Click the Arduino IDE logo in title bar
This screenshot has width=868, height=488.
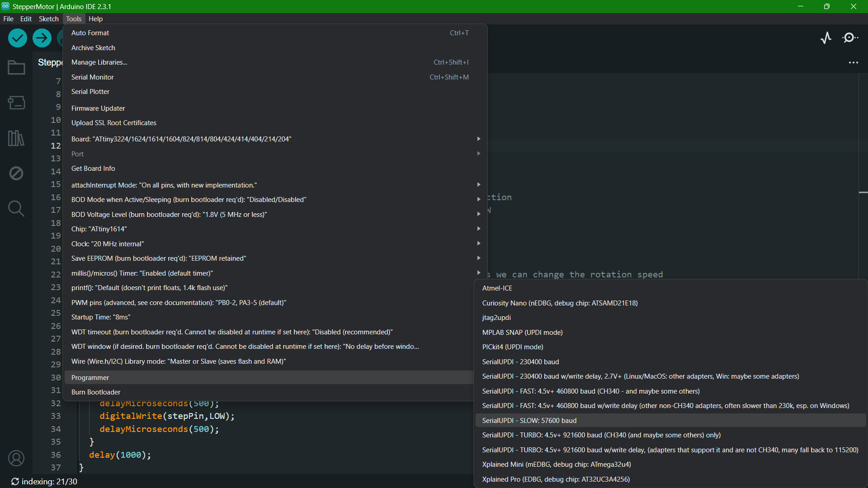(5, 6)
